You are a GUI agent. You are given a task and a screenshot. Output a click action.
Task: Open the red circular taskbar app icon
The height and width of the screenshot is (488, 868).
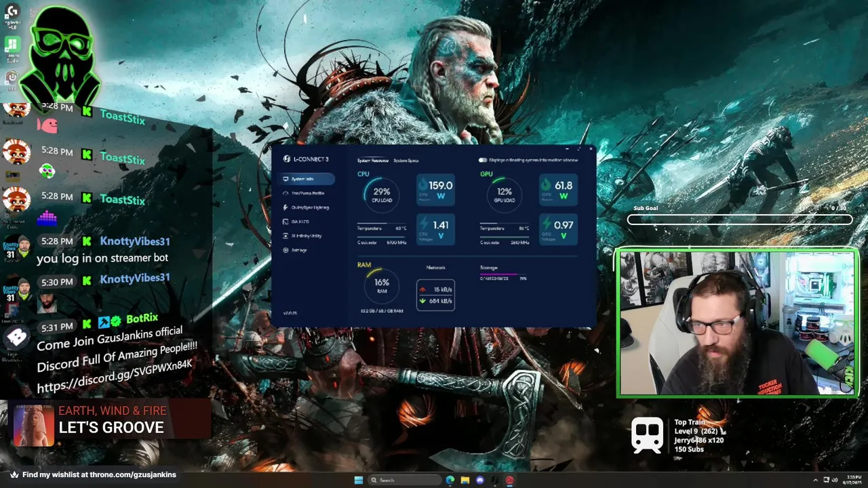click(x=510, y=480)
